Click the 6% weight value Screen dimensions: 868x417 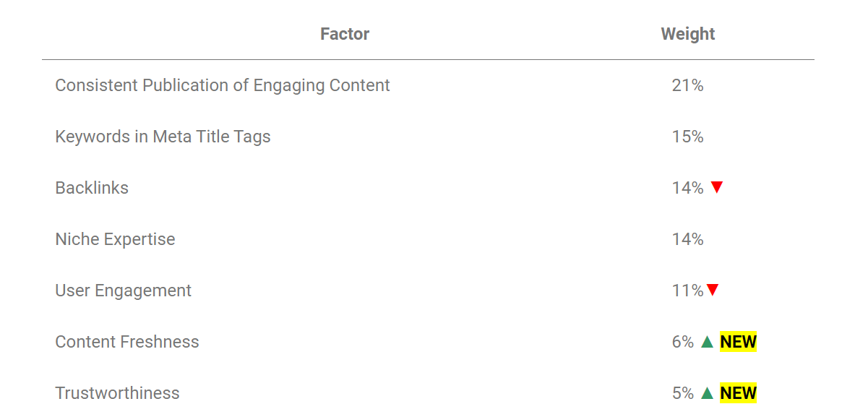tap(682, 342)
